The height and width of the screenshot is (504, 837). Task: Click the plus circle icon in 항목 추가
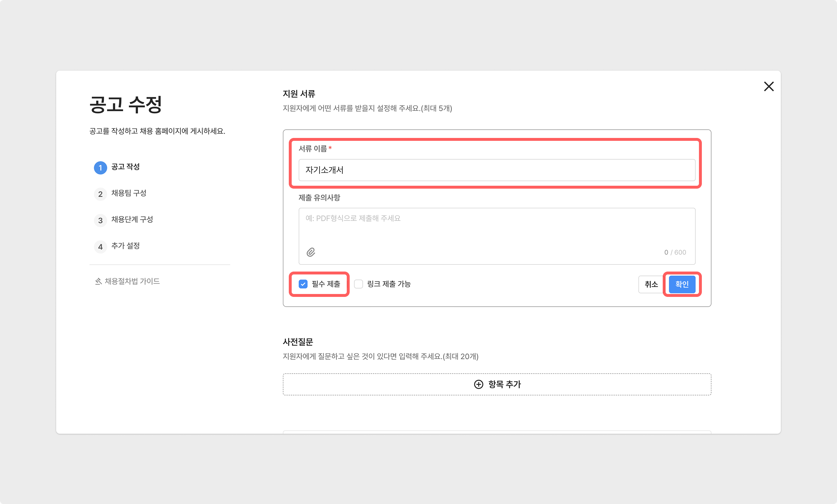coord(478,385)
